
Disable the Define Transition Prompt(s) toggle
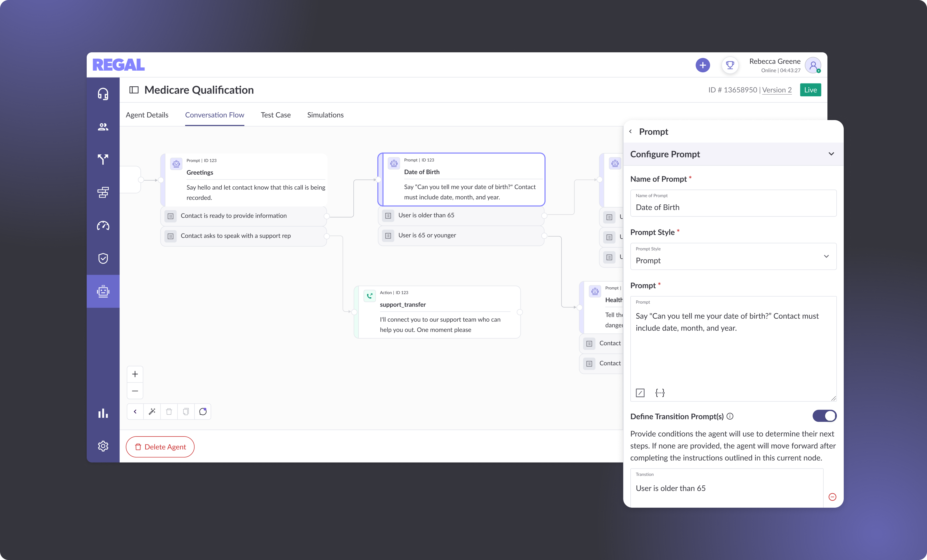point(824,416)
